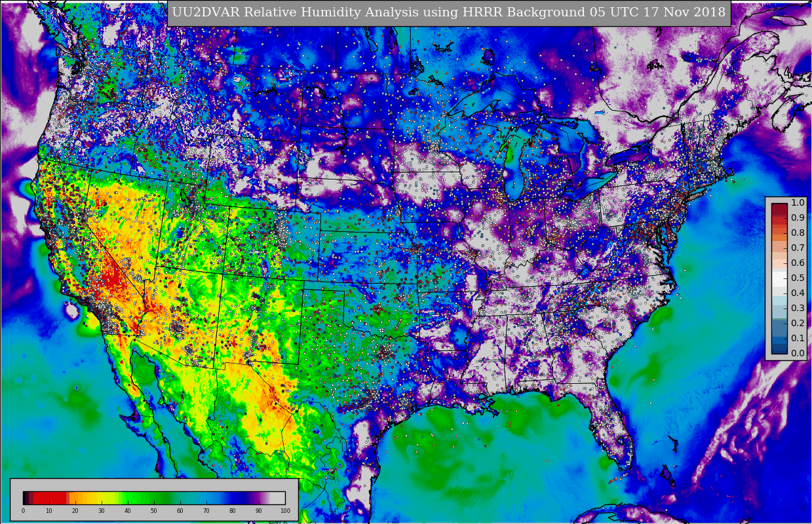Click the "100" tick label on humidity colorbar
The image size is (812, 524).
click(x=285, y=511)
